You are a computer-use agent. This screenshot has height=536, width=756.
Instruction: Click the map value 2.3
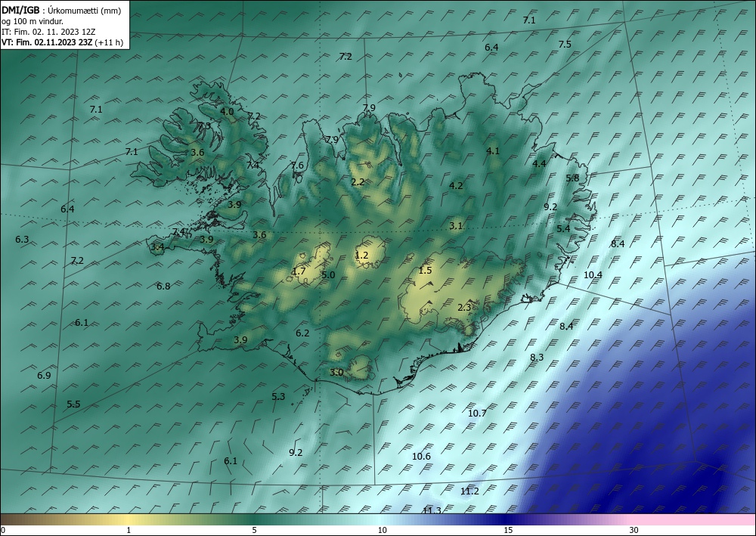464,307
